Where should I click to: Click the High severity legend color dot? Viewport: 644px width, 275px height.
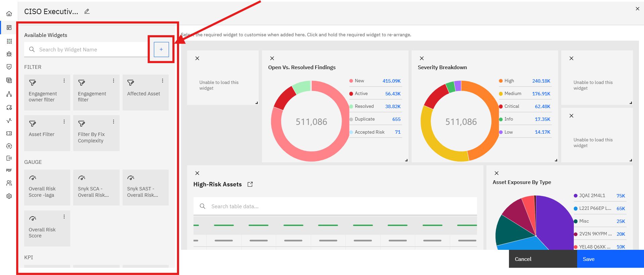[501, 81]
